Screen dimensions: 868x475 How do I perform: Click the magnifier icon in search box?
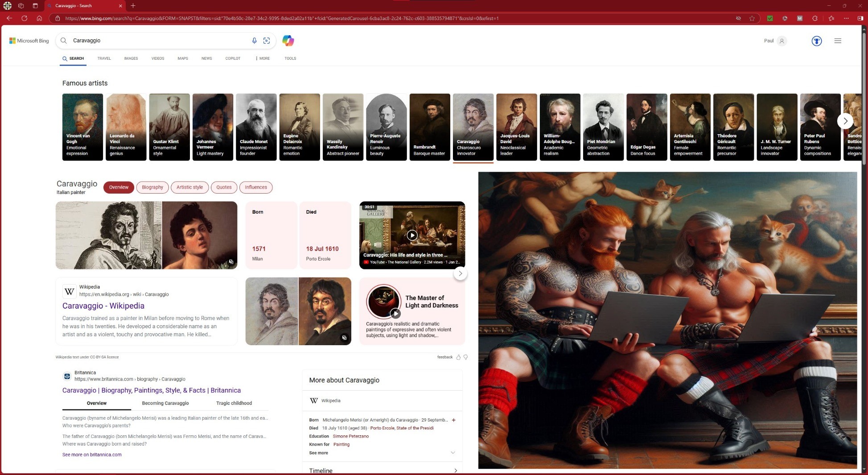tap(64, 41)
